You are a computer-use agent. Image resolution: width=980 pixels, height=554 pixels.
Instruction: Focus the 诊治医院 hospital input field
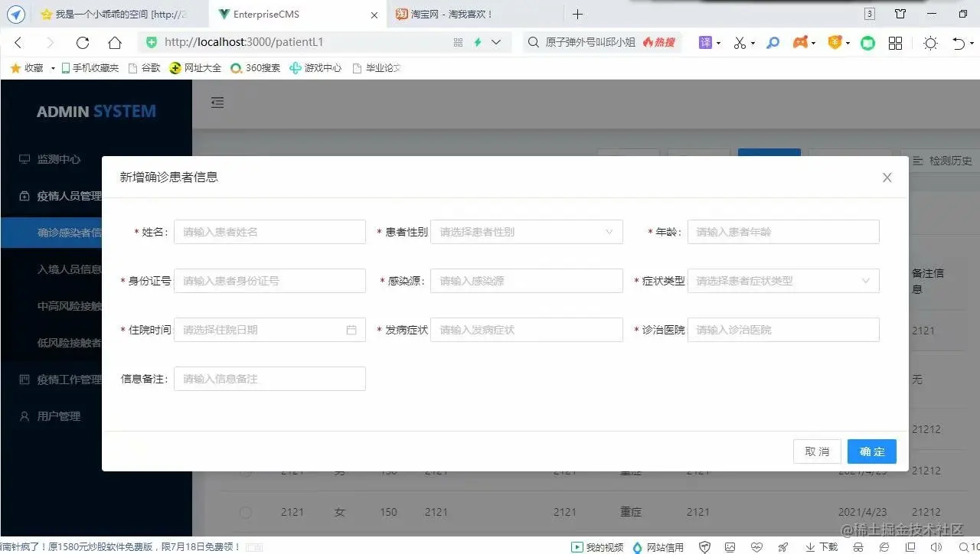[783, 330]
